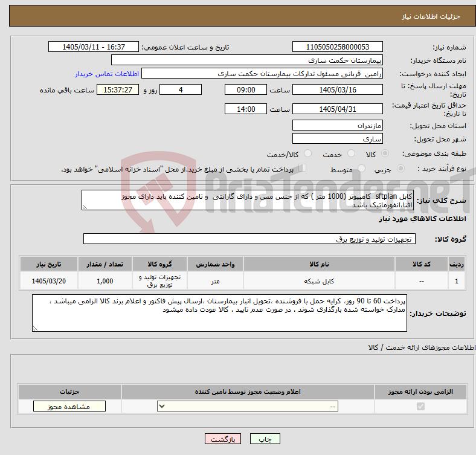
Task: Click the need date cell 1405/03/20
Action: tap(48, 281)
